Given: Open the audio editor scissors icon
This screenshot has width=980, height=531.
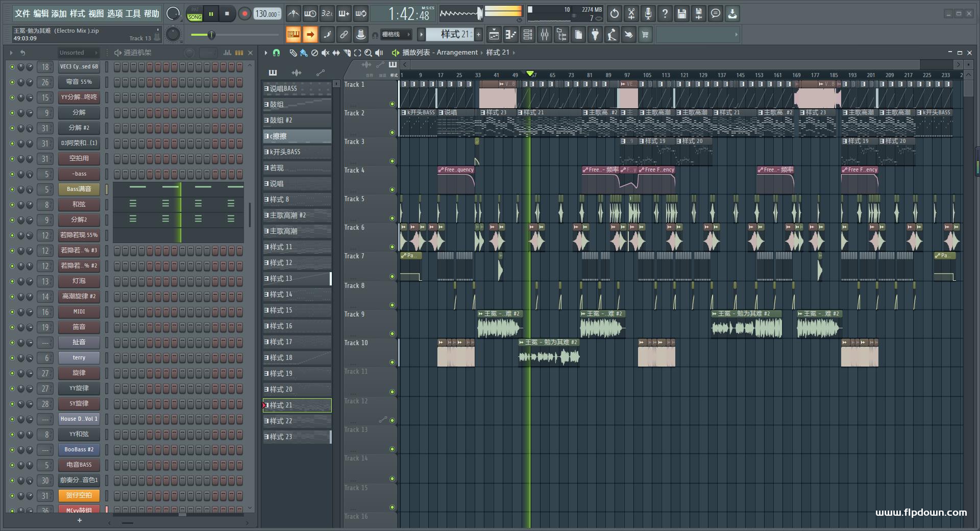Looking at the screenshot, I should (631, 14).
